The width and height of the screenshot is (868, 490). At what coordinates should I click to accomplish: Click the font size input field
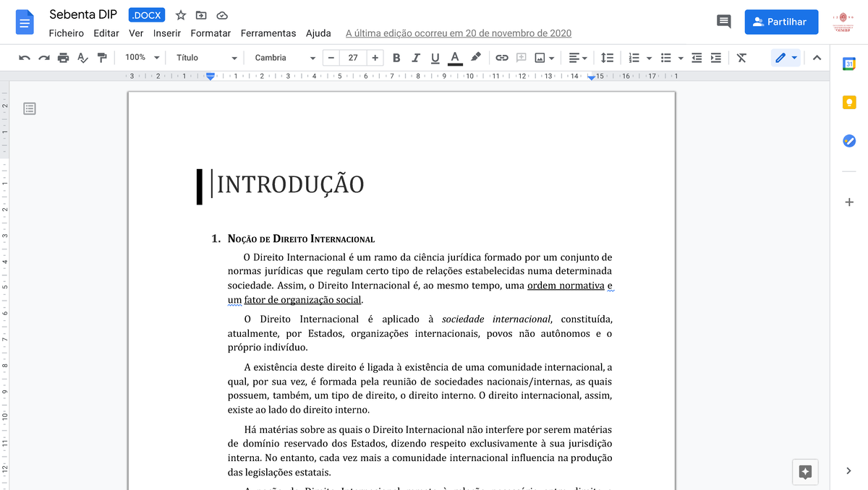click(x=352, y=57)
